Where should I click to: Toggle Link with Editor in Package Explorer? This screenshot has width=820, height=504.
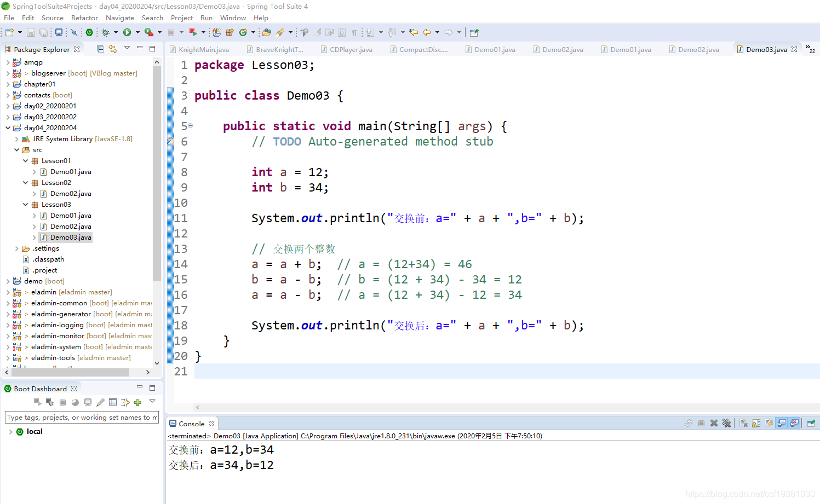click(x=113, y=49)
